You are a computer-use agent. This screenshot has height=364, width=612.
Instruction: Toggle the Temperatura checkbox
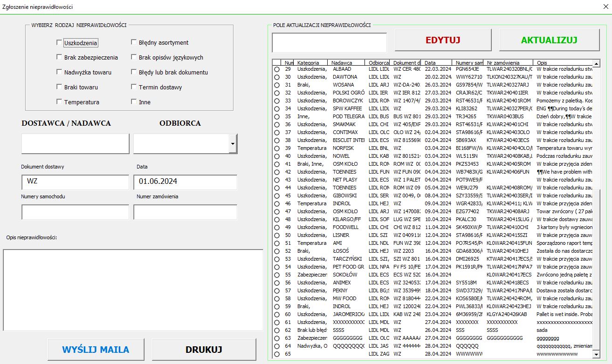(x=59, y=102)
